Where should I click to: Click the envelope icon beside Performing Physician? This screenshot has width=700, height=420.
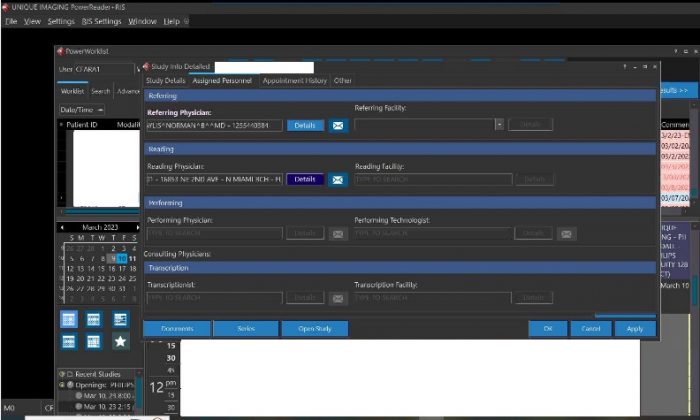pyautogui.click(x=338, y=233)
